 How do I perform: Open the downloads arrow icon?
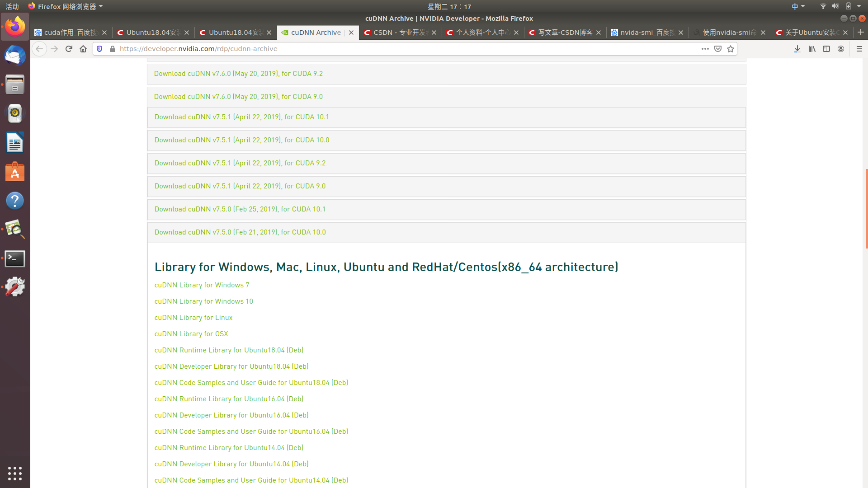point(797,49)
